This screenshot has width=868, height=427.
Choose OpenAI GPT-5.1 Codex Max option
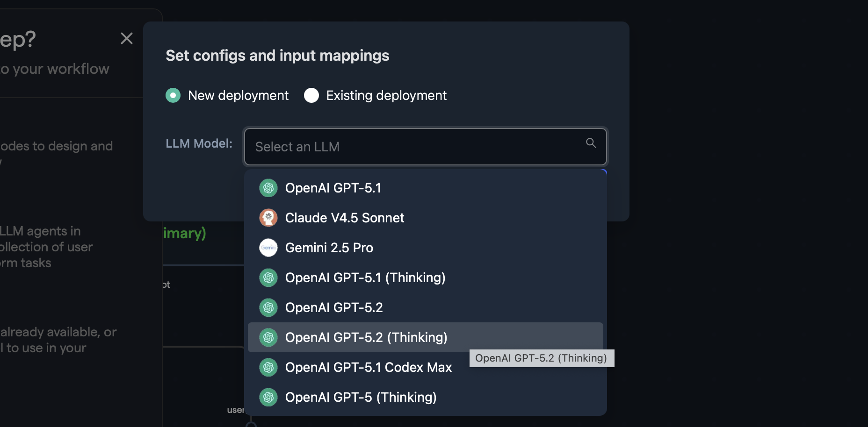pos(369,367)
